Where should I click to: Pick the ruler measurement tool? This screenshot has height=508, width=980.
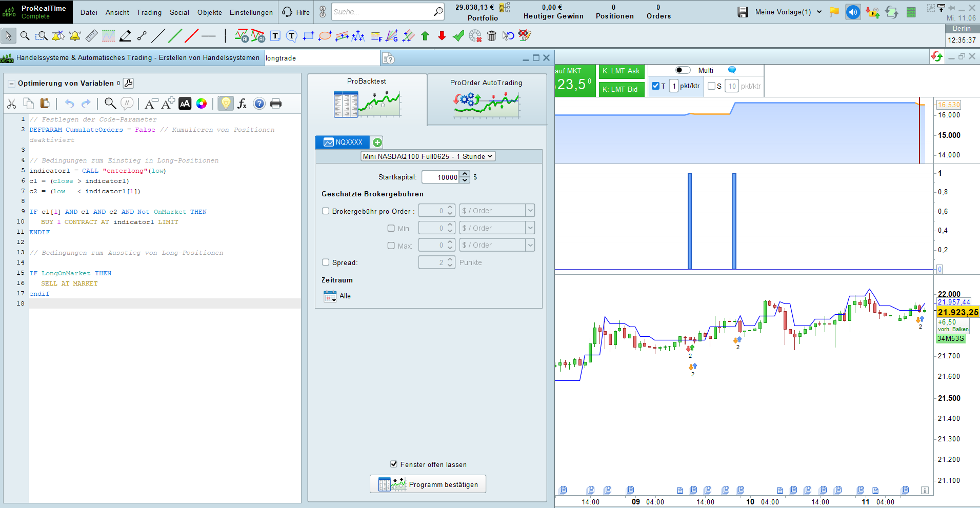[91, 36]
